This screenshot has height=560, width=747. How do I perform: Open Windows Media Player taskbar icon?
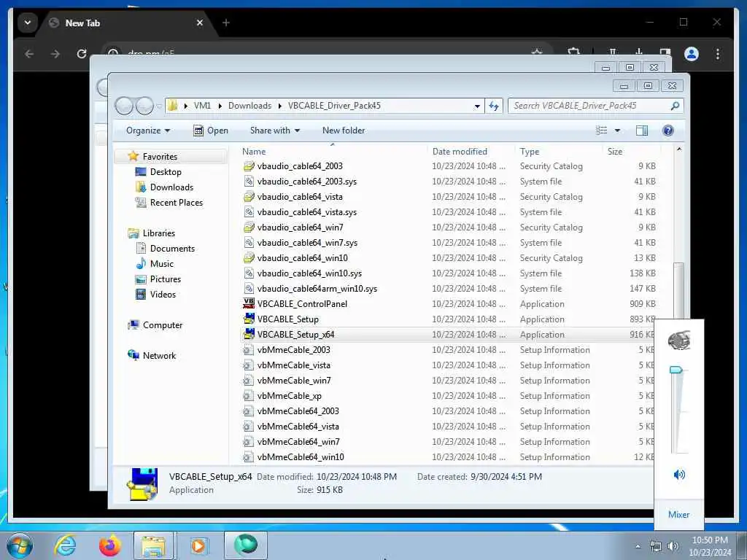pos(198,545)
